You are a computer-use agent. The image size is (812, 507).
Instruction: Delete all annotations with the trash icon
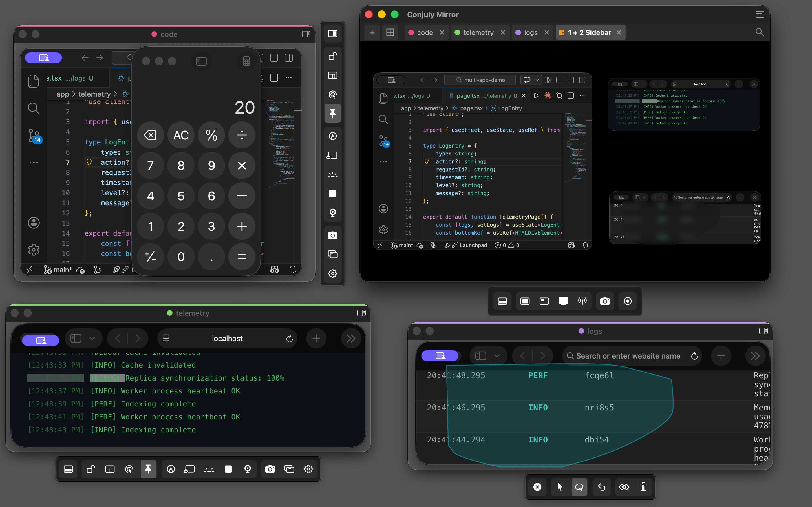click(644, 487)
